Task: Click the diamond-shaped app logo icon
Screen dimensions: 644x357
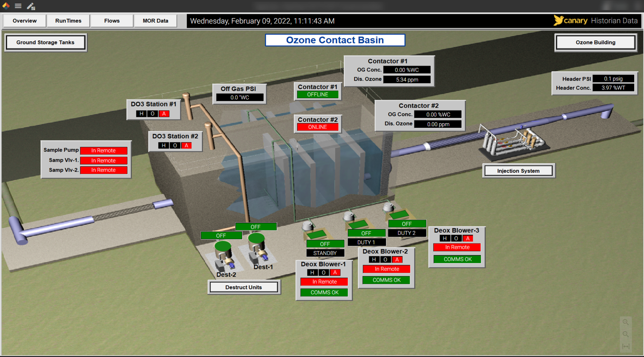Action: [x=6, y=6]
